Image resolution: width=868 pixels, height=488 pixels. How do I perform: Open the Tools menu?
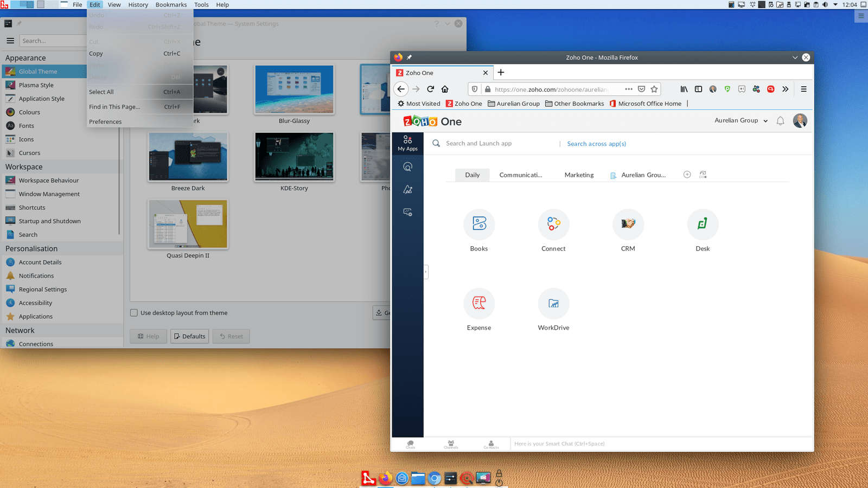click(201, 4)
